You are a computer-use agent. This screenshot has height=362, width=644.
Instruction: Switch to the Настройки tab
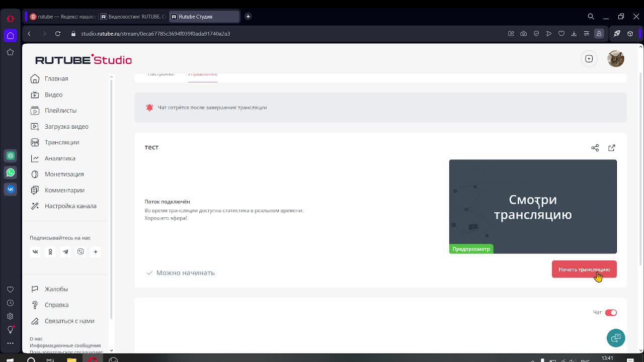pos(161,74)
